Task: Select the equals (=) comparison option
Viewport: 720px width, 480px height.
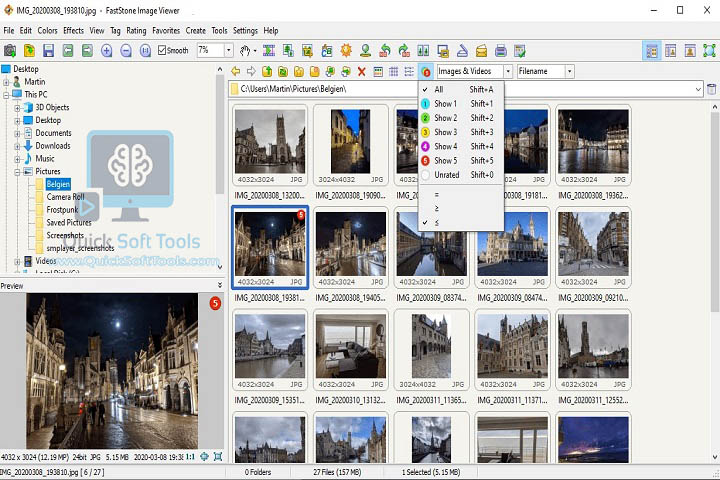Action: [461, 194]
